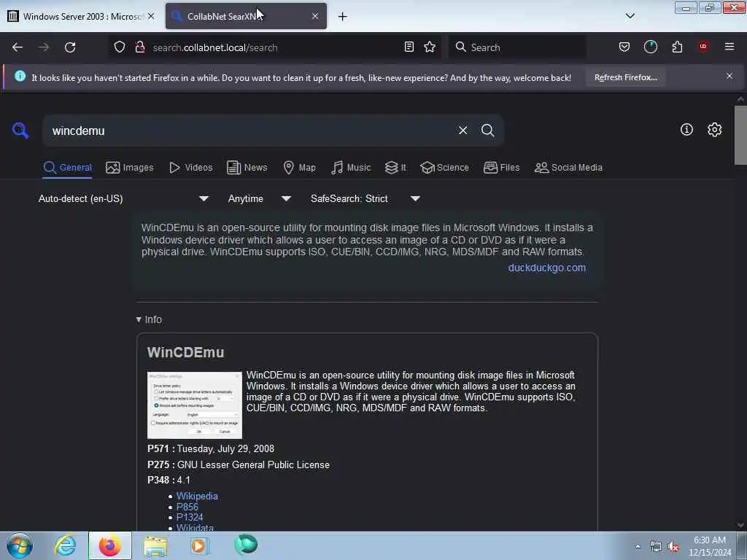Viewport: 747px width, 560px height.
Task: Go back with the browser back arrow
Action: (x=18, y=47)
